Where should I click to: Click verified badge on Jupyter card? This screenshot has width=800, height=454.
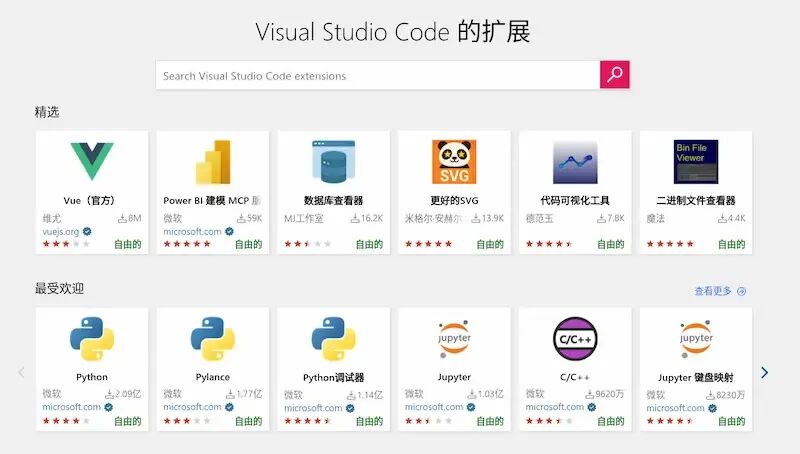coord(471,407)
